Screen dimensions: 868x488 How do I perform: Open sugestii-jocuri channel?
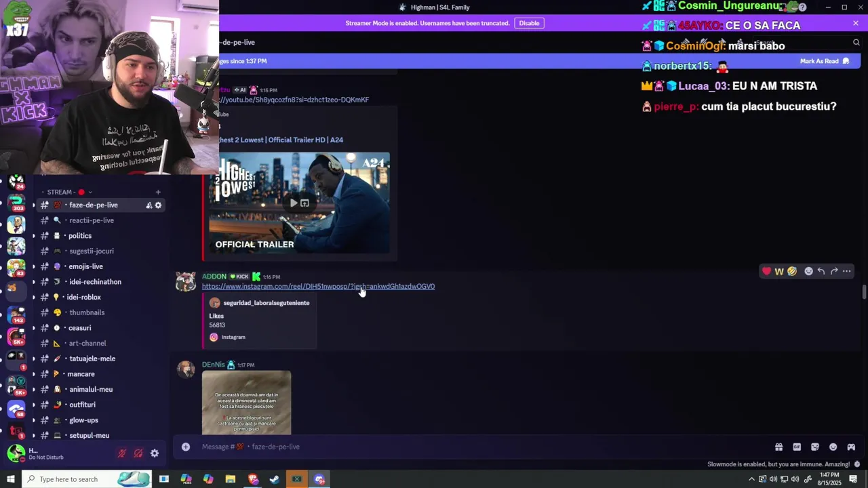click(100, 251)
